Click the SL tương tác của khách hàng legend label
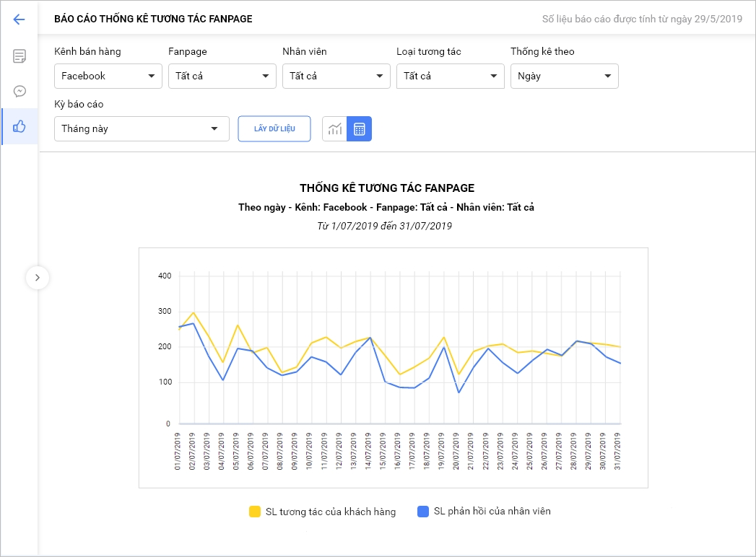756x557 pixels. (x=331, y=512)
